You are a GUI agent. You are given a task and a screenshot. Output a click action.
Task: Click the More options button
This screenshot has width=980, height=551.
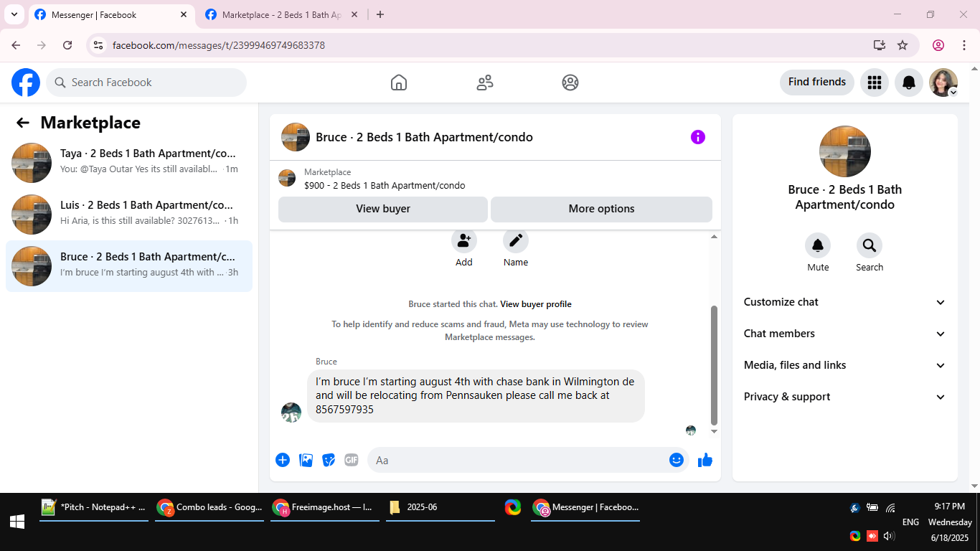click(x=601, y=209)
